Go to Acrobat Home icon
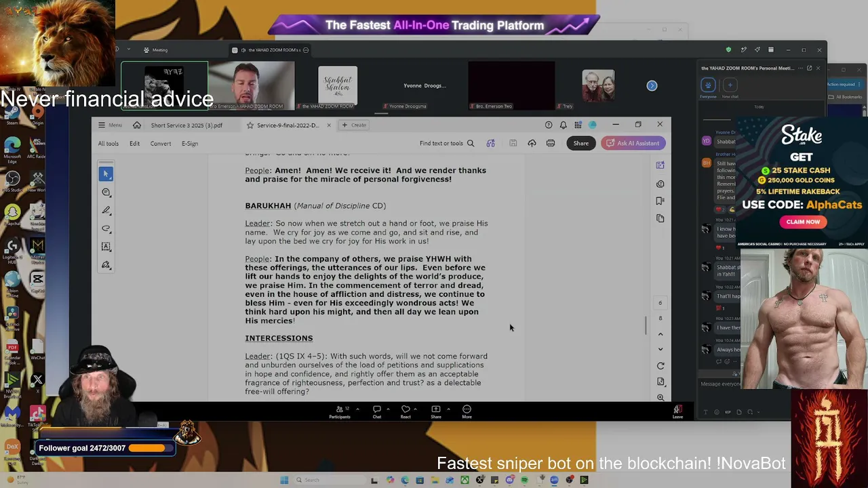Image resolution: width=868 pixels, height=488 pixels. (137, 125)
